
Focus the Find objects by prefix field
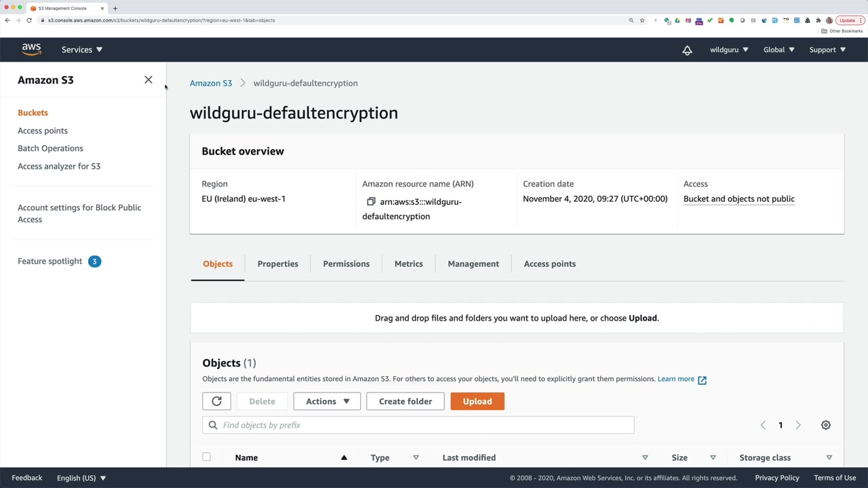418,425
